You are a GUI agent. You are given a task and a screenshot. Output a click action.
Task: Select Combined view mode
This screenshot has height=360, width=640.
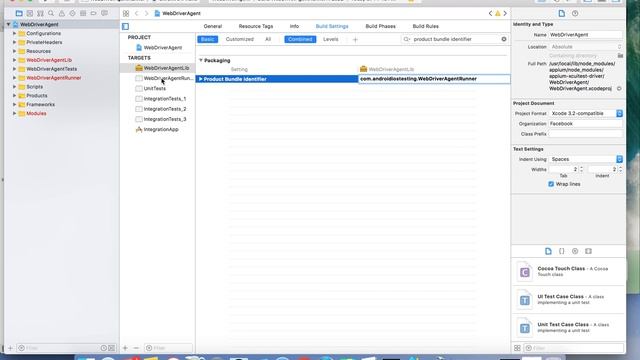pos(300,39)
